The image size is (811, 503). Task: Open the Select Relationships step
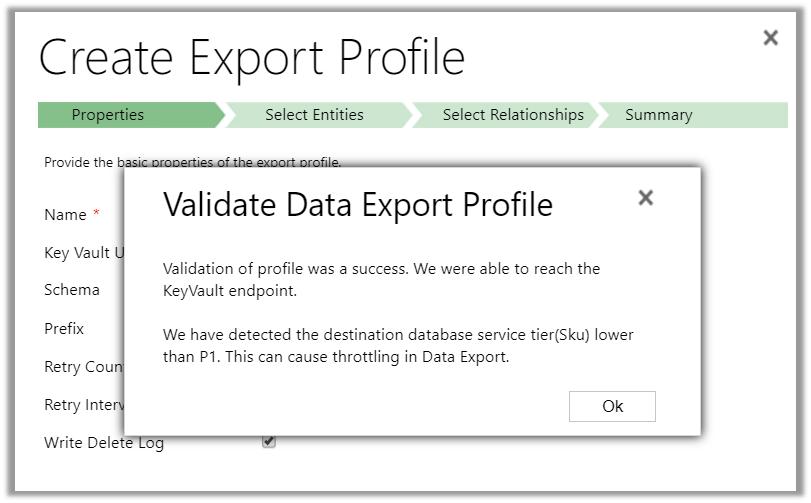click(513, 115)
